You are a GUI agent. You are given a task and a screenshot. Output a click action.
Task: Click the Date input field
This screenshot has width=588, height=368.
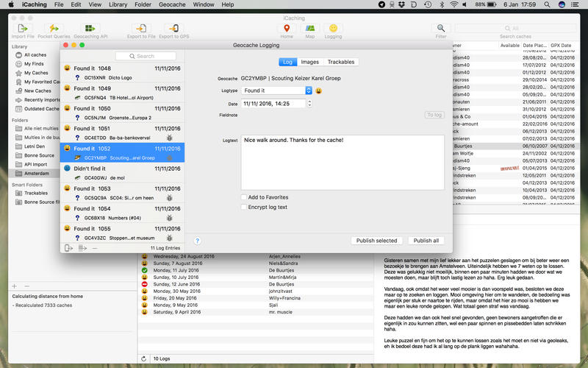(x=273, y=104)
